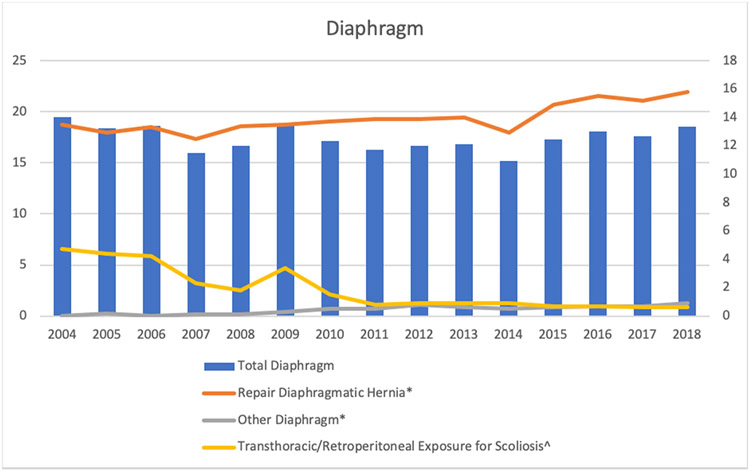Click right axis value 18

point(729,61)
